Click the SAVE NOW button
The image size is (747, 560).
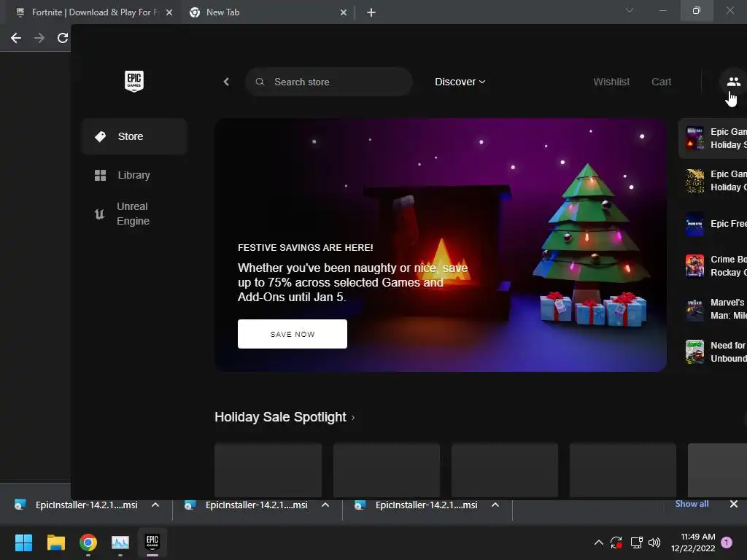coord(293,334)
